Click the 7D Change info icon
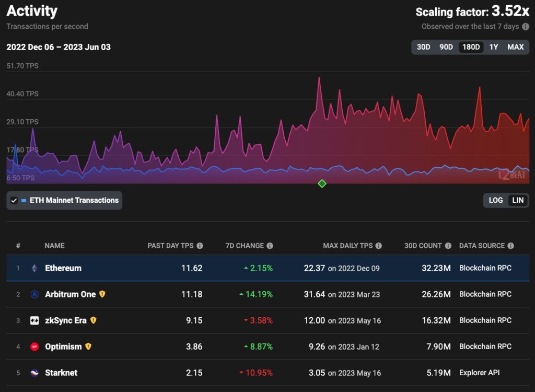The height and width of the screenshot is (392, 535). pos(270,246)
